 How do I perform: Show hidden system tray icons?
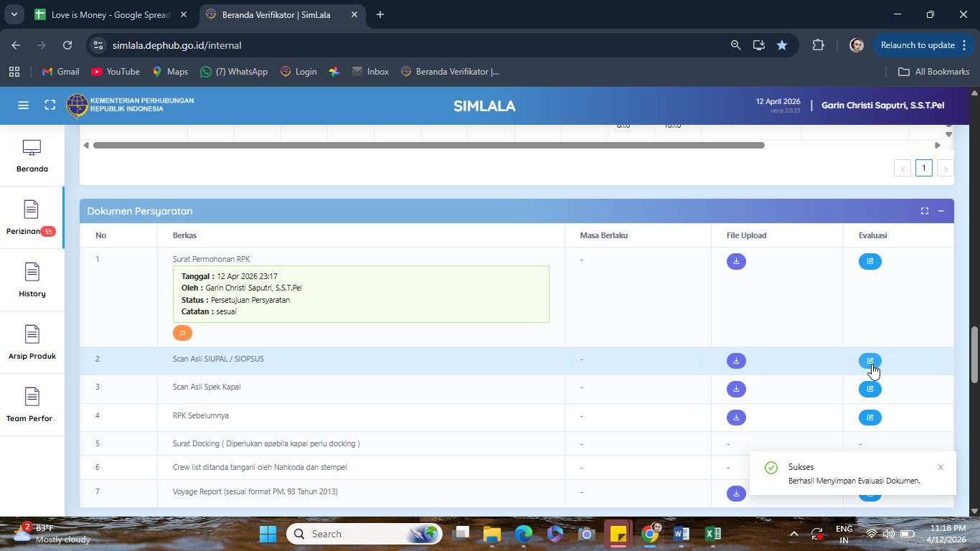(x=793, y=534)
